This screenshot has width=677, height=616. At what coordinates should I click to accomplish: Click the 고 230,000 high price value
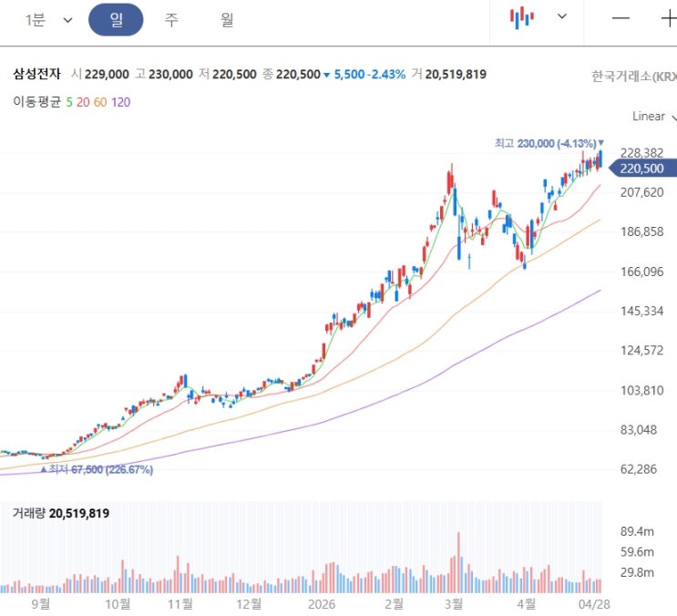tap(164, 74)
